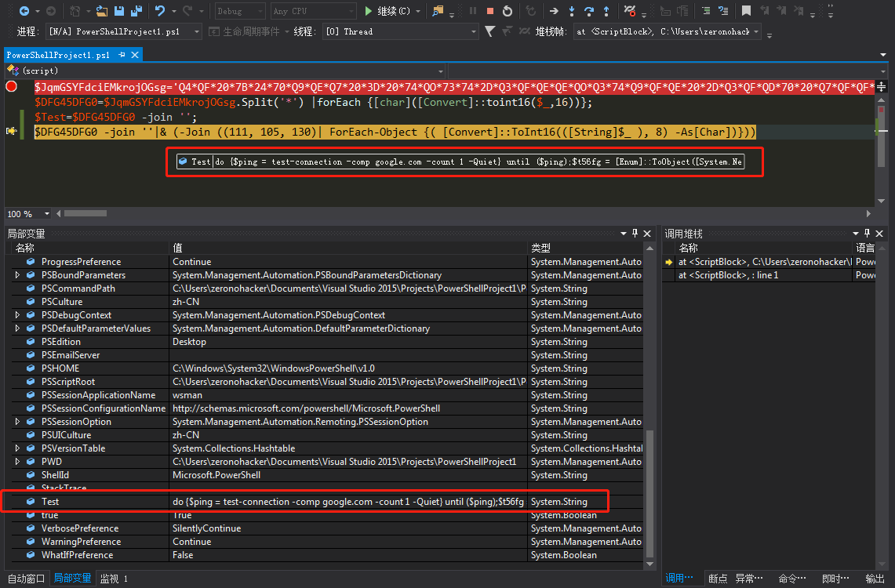Switch to the 断点 tab
Screen dimensions: 895x588
point(718,579)
